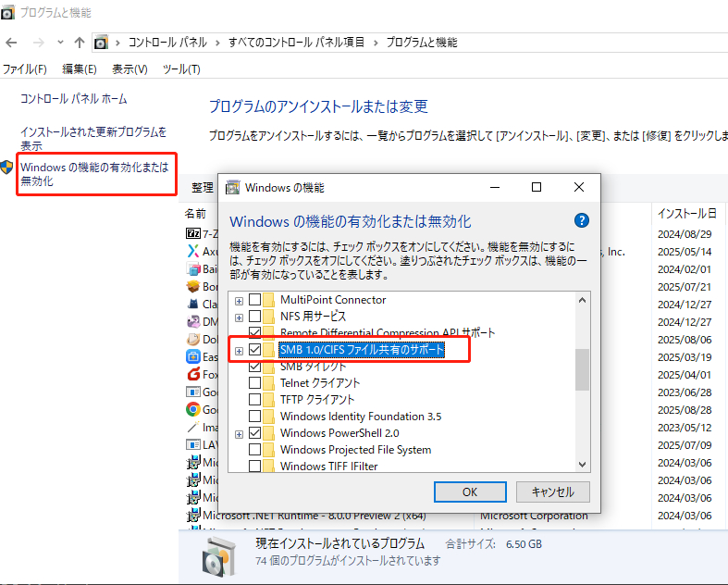Enable Windows Projected File System checkbox

(255, 449)
